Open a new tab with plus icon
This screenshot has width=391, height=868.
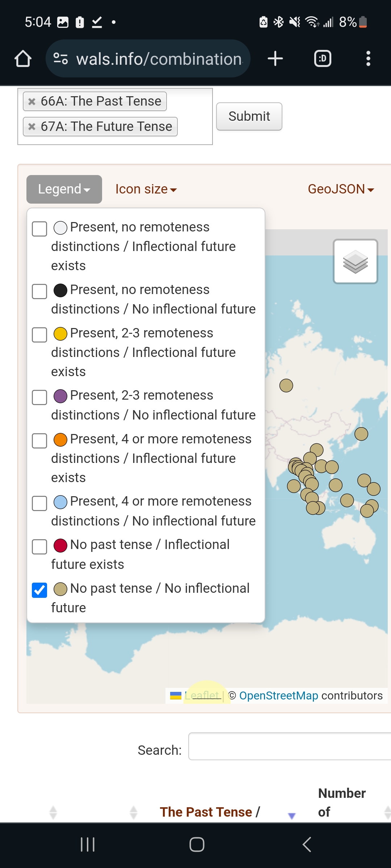point(275,59)
